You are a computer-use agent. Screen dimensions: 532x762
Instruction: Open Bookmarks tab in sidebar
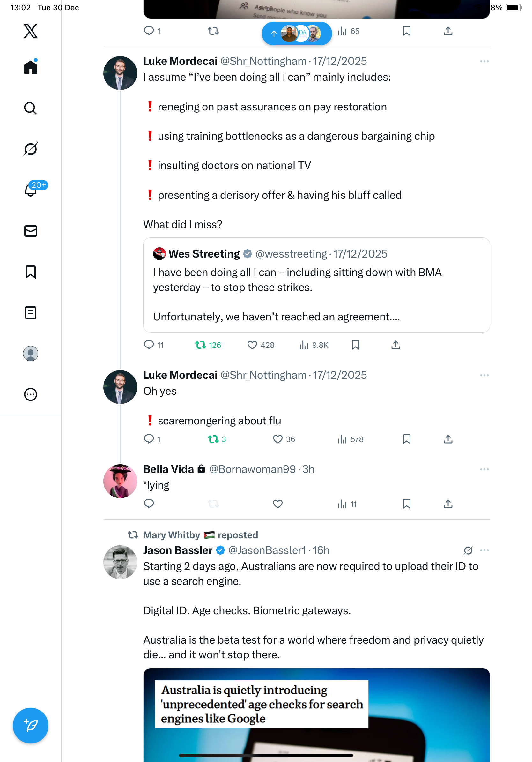click(x=31, y=272)
